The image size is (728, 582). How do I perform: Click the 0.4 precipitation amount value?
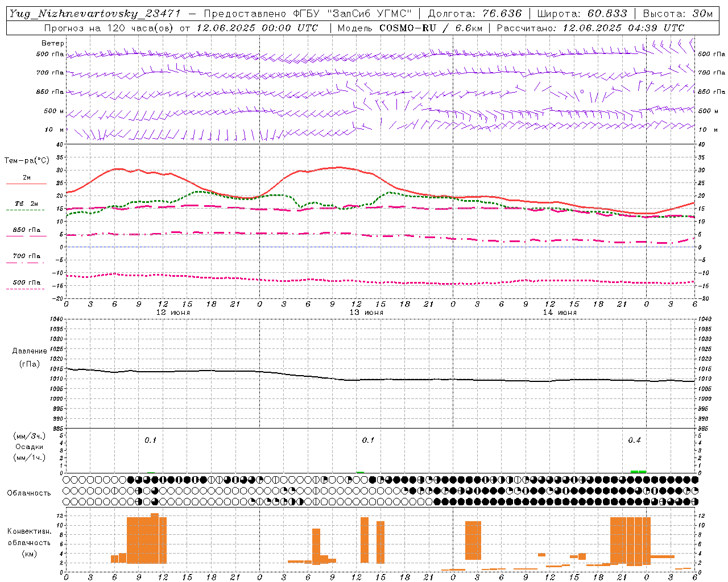coord(634,440)
